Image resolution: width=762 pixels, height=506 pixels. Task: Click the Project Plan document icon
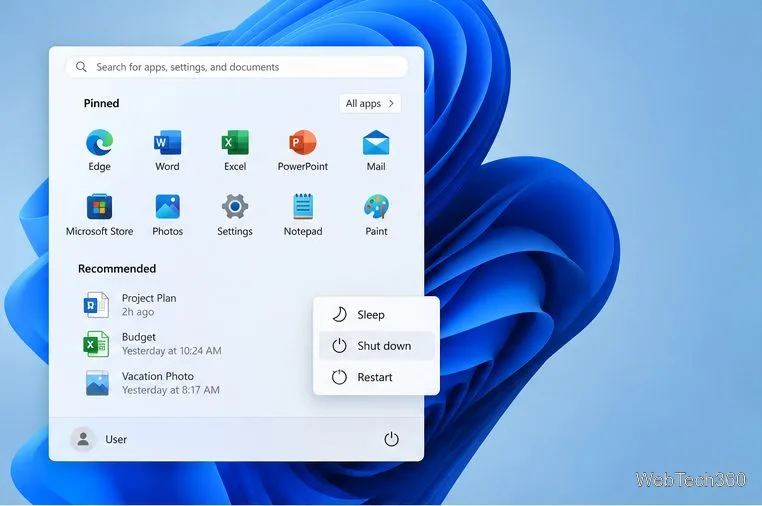click(x=96, y=305)
